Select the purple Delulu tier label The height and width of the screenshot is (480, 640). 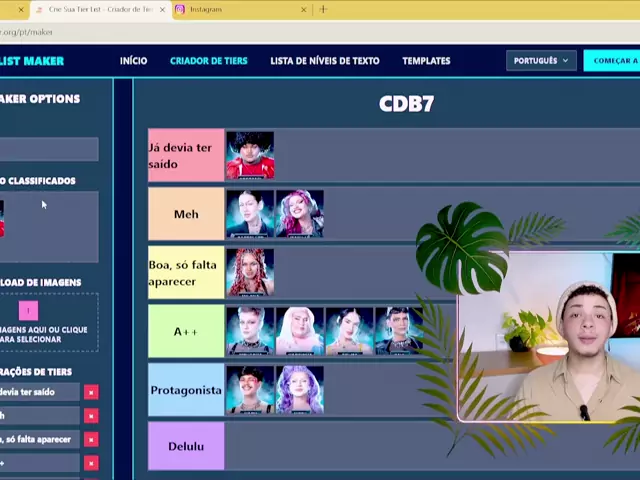(x=186, y=446)
